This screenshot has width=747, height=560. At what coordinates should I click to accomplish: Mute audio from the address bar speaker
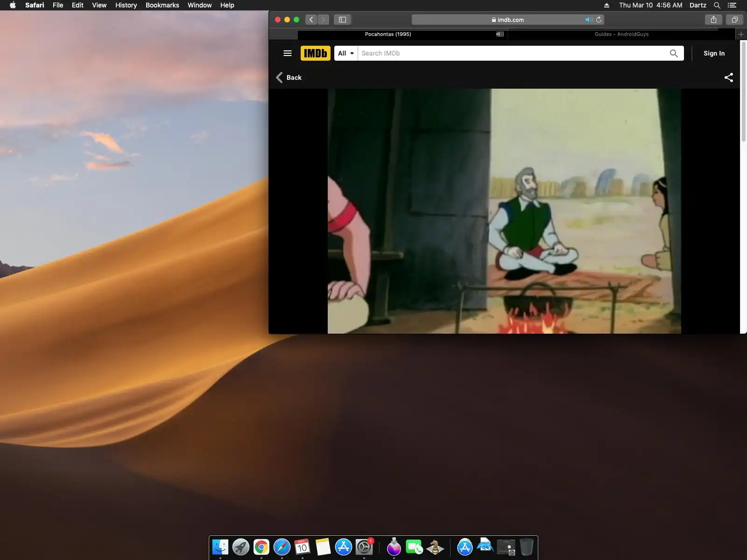[589, 20]
